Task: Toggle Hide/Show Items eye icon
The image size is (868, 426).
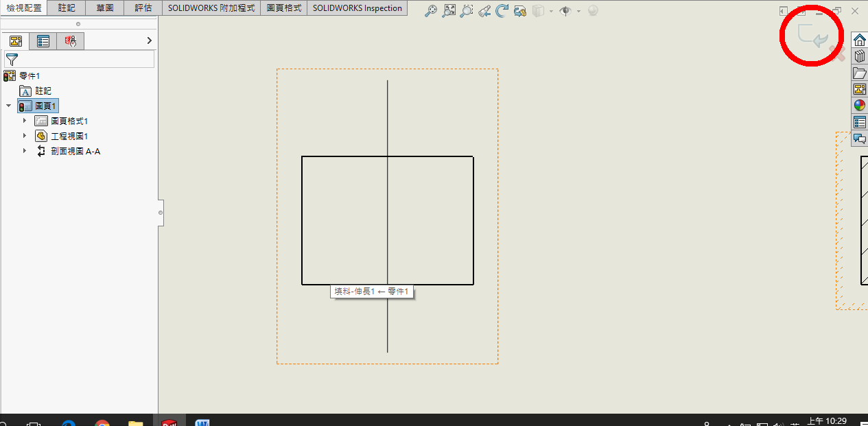Action: click(x=565, y=11)
